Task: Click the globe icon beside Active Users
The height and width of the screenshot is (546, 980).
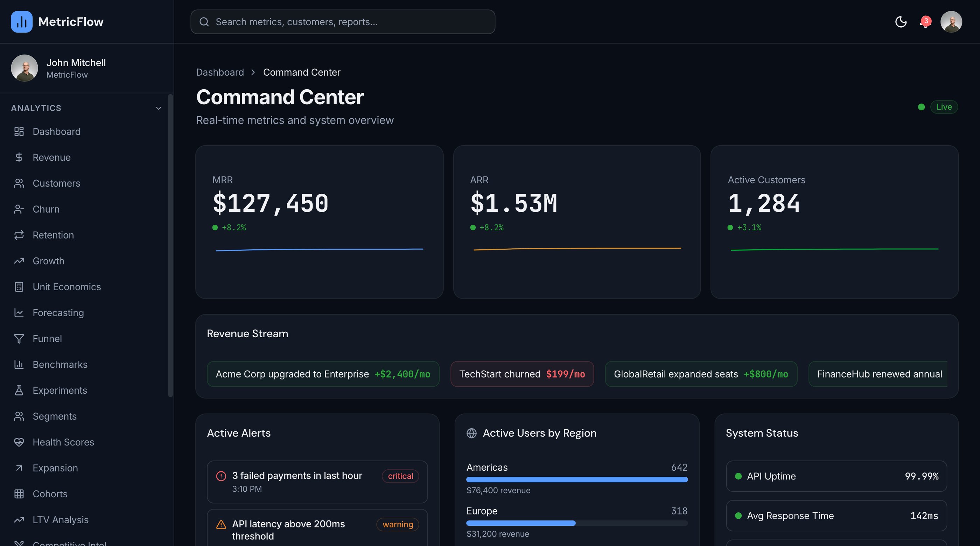Action: 471,433
